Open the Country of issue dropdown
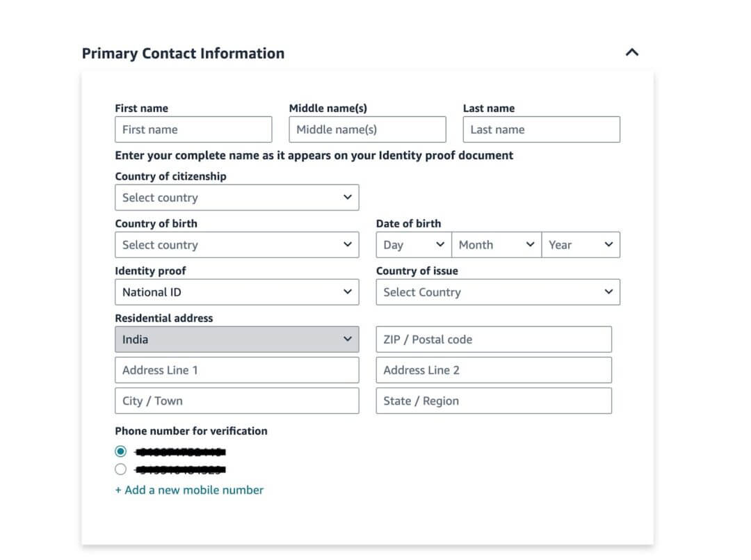 point(497,291)
